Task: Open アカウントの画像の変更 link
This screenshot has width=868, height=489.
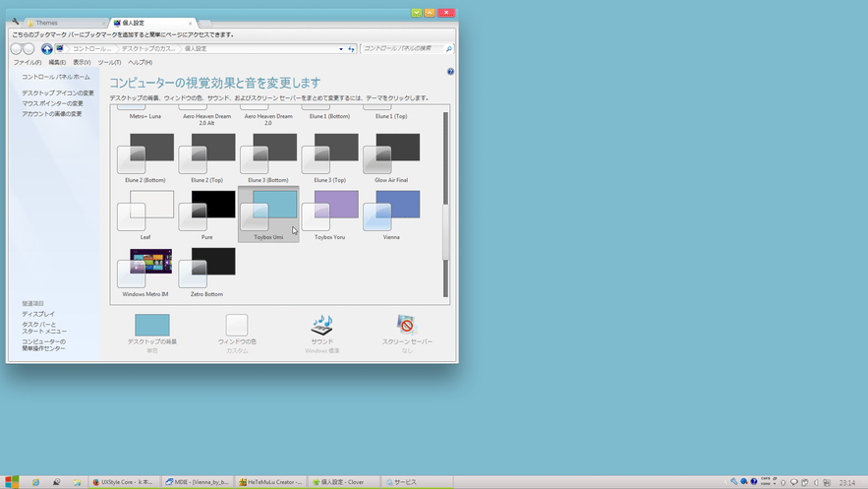Action: point(51,114)
